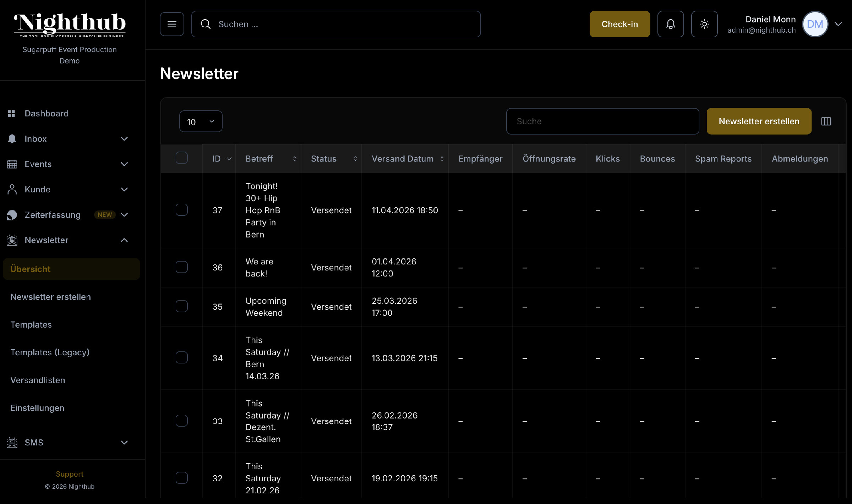Collapse the Newsletter sidebar section

coord(124,240)
